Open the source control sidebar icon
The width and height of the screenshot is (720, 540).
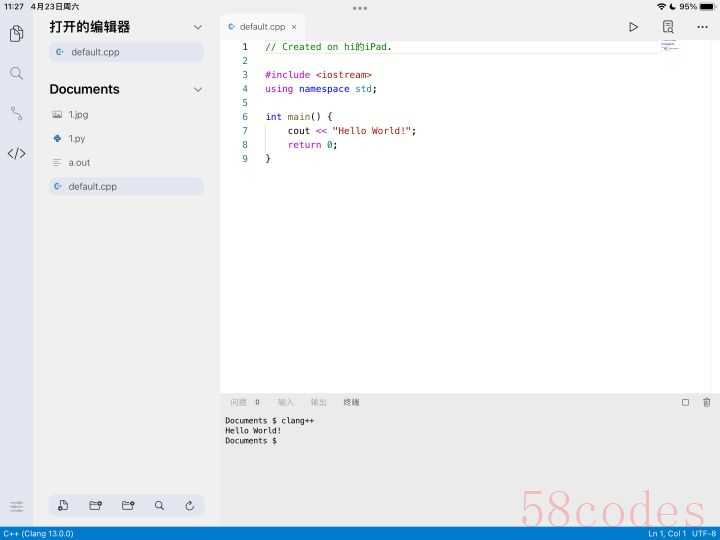[17, 113]
